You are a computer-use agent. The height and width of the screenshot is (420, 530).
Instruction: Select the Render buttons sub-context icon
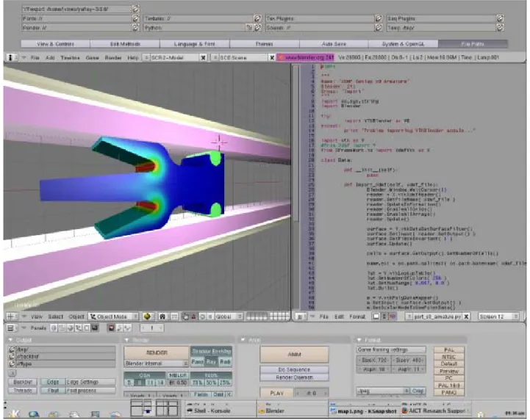tap(111, 327)
